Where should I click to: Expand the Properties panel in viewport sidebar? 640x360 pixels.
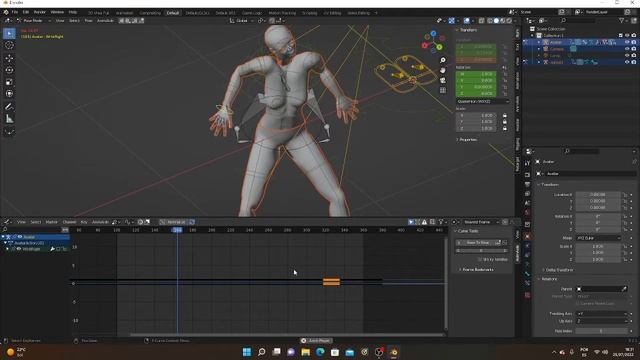click(x=467, y=140)
